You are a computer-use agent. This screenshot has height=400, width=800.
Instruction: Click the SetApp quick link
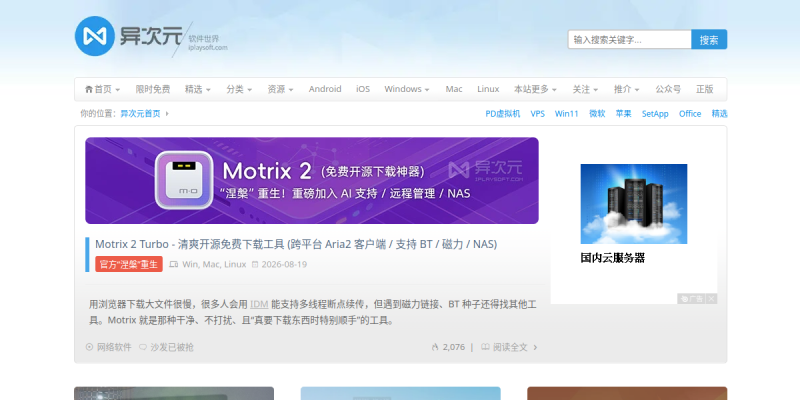coord(655,114)
